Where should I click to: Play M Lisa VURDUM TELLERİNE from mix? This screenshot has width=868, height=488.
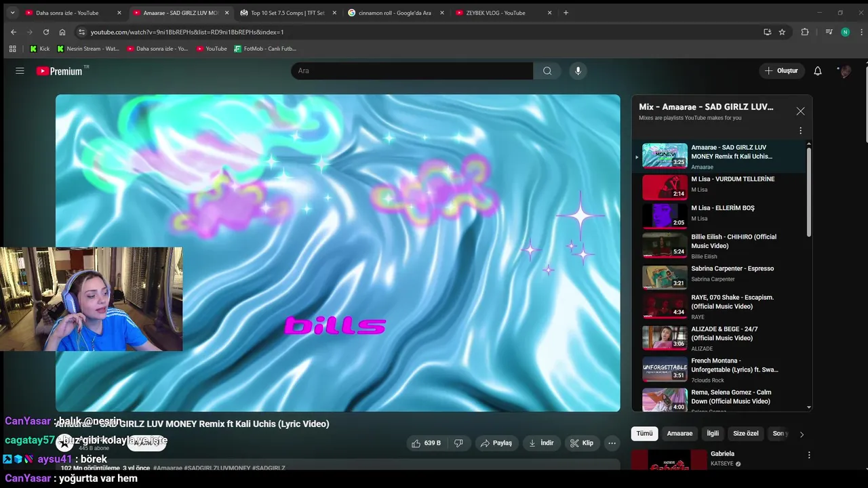point(719,187)
